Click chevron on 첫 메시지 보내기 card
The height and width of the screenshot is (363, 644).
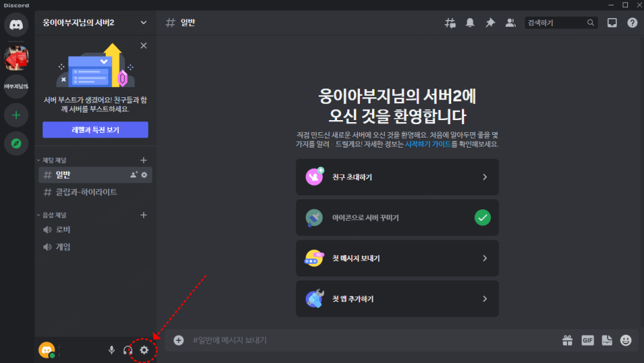coord(485,258)
